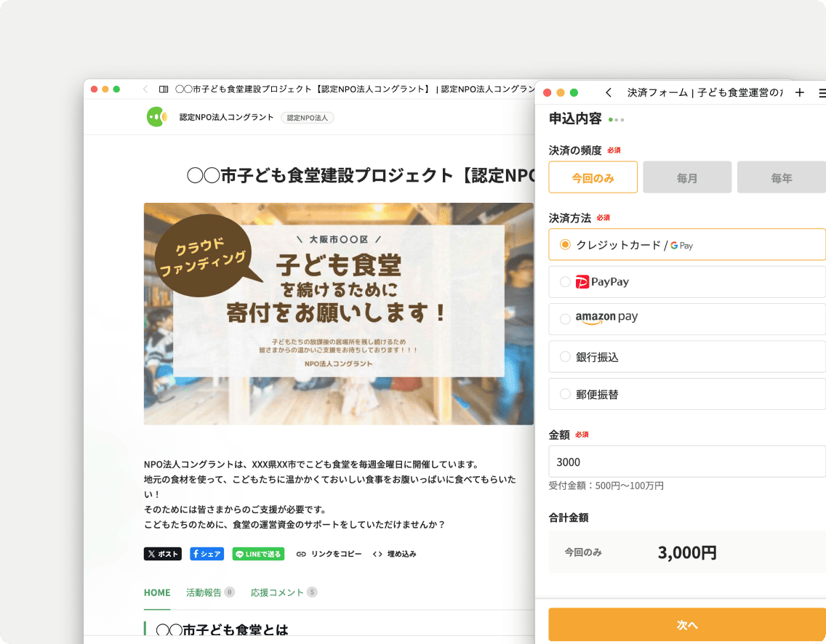
Task: Click the Congrant green logo icon
Action: pyautogui.click(x=156, y=117)
